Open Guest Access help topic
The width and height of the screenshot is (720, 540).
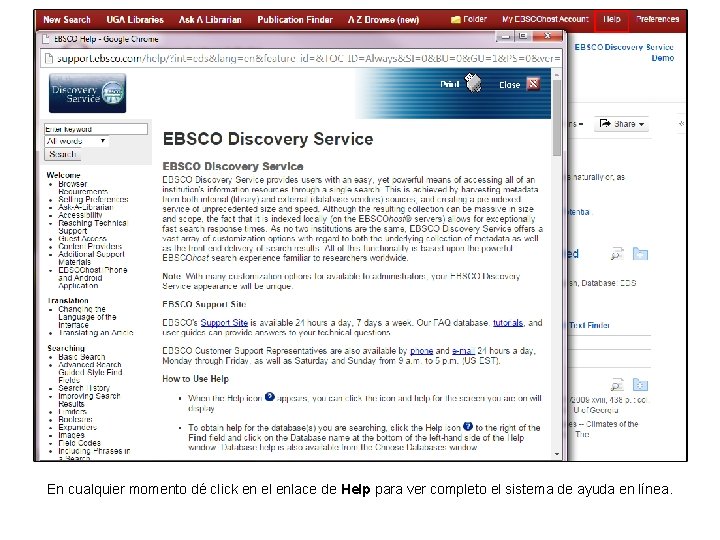82,239
